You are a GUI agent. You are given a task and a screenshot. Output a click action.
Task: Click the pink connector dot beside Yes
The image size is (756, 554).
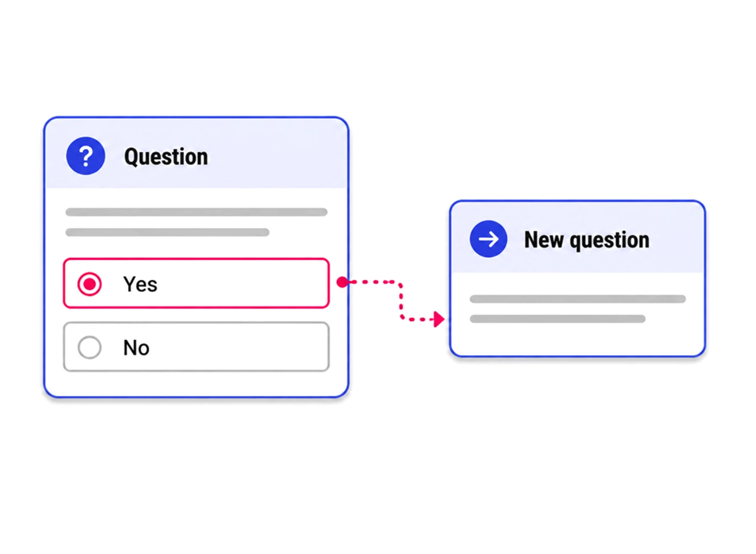[342, 282]
